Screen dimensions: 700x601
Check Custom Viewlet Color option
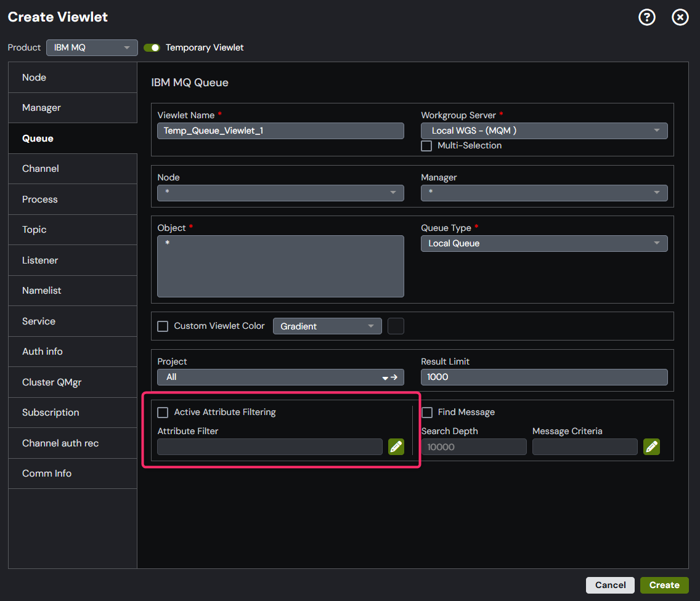(x=163, y=326)
